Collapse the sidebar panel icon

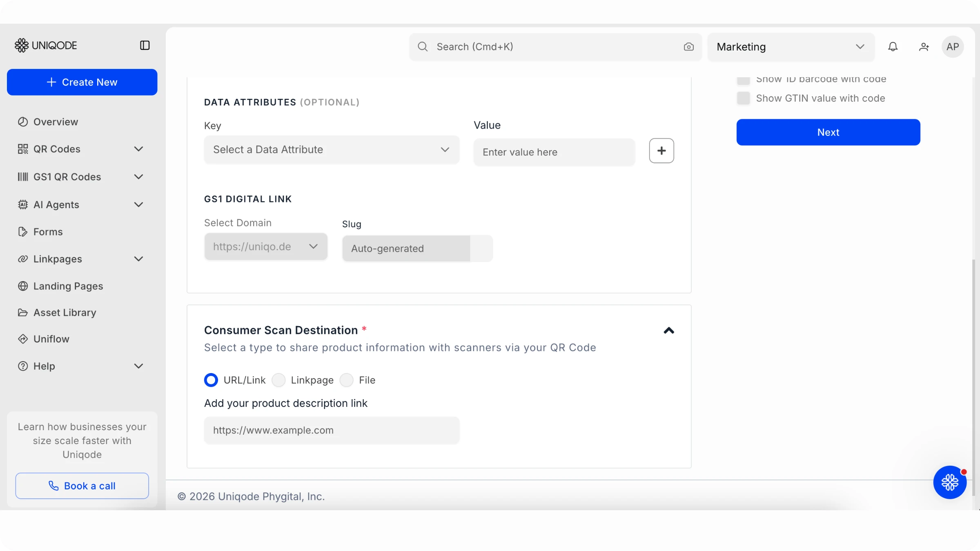click(x=145, y=45)
